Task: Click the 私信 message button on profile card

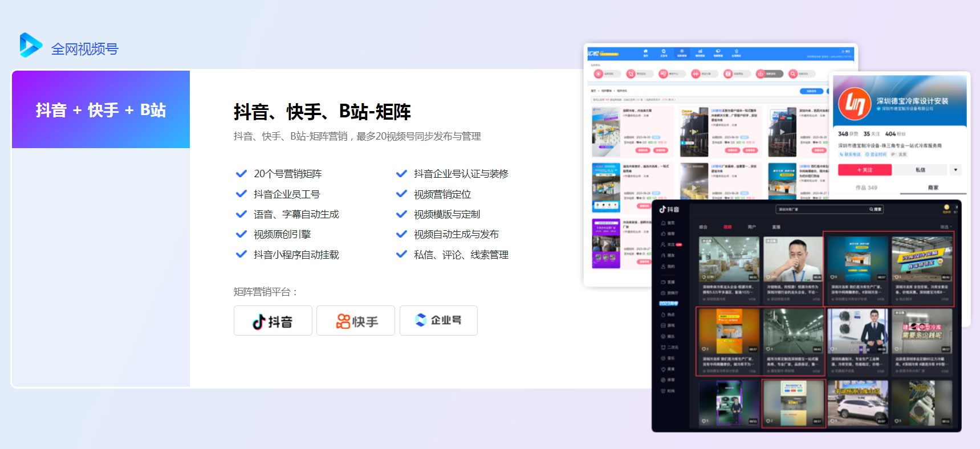Action: pyautogui.click(x=920, y=170)
